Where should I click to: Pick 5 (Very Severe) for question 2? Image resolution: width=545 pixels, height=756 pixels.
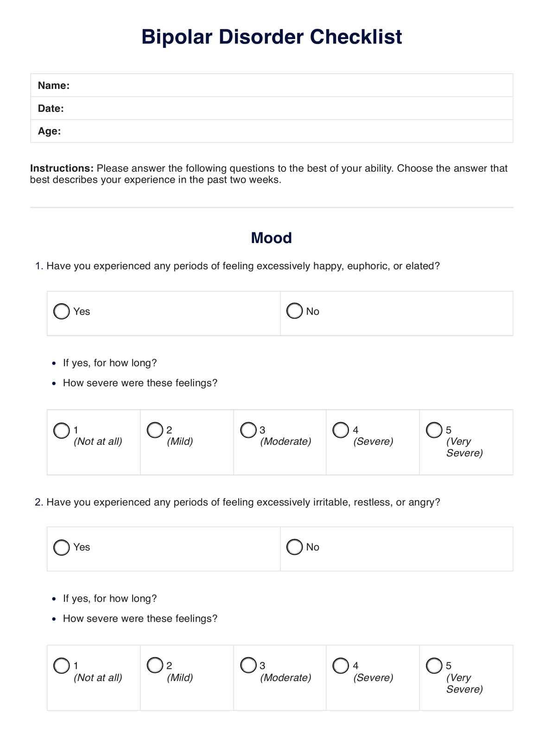pos(434,666)
